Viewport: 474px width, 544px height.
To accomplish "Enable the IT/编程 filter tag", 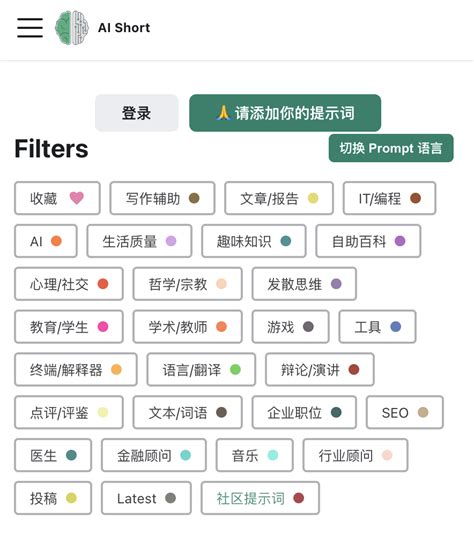I will [389, 198].
